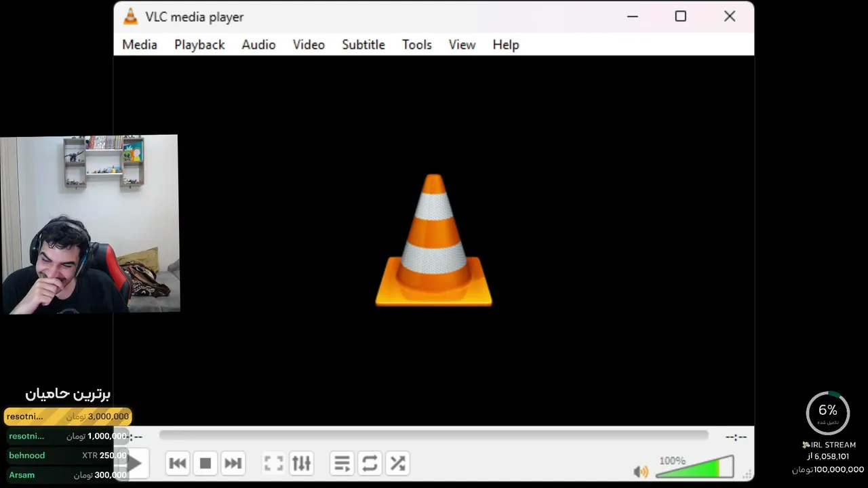Open the Subtitle menu
The image size is (868, 488).
pos(363,45)
